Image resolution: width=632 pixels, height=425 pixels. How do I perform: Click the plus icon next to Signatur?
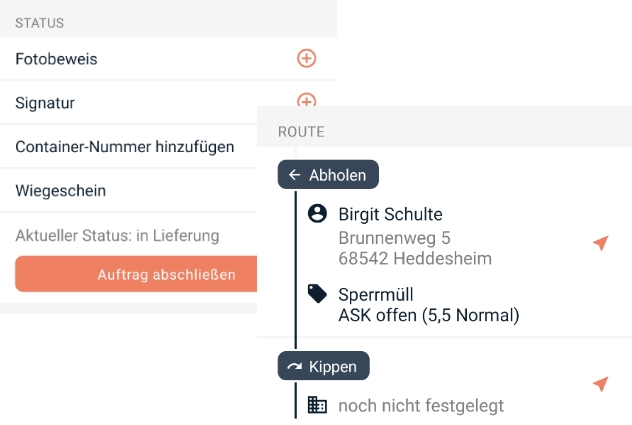[x=307, y=100]
